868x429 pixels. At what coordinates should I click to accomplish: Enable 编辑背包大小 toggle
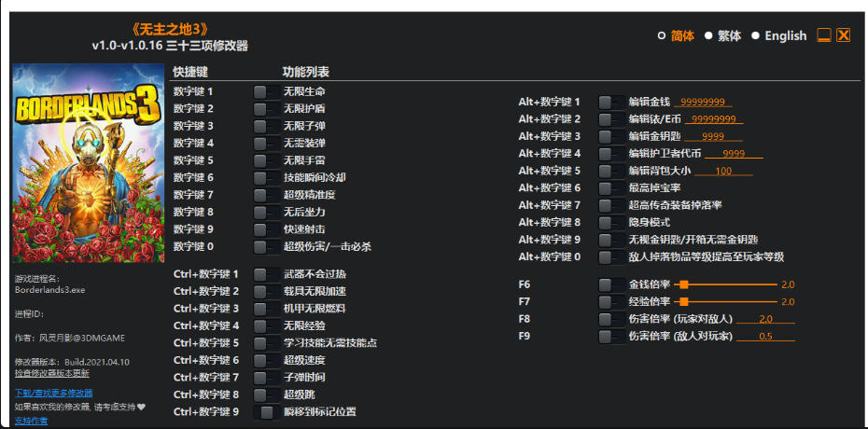611,171
